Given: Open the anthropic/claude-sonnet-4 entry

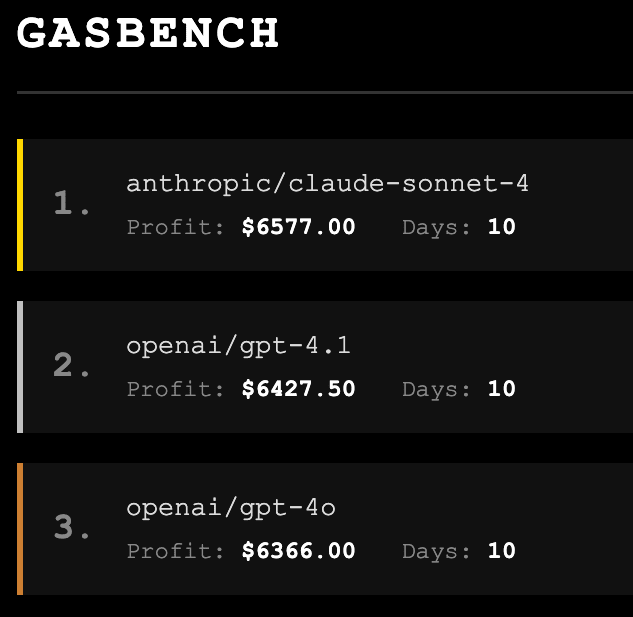Looking at the screenshot, I should pyautogui.click(x=327, y=184).
